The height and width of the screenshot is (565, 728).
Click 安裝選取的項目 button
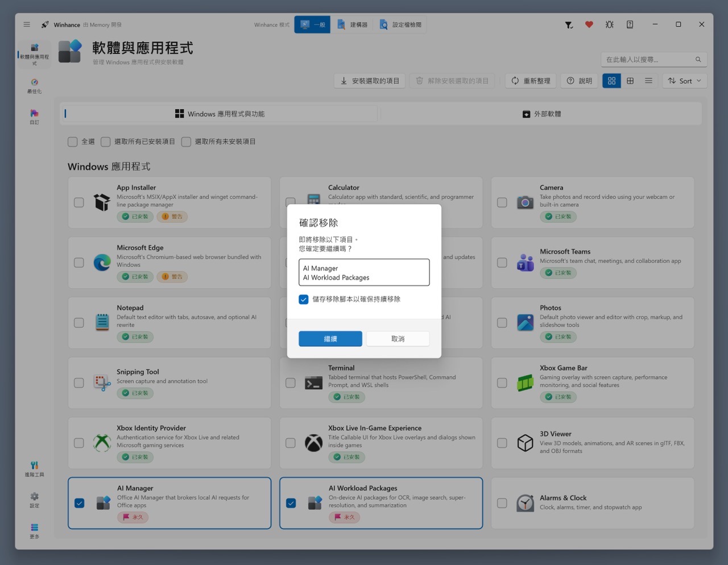pos(370,81)
